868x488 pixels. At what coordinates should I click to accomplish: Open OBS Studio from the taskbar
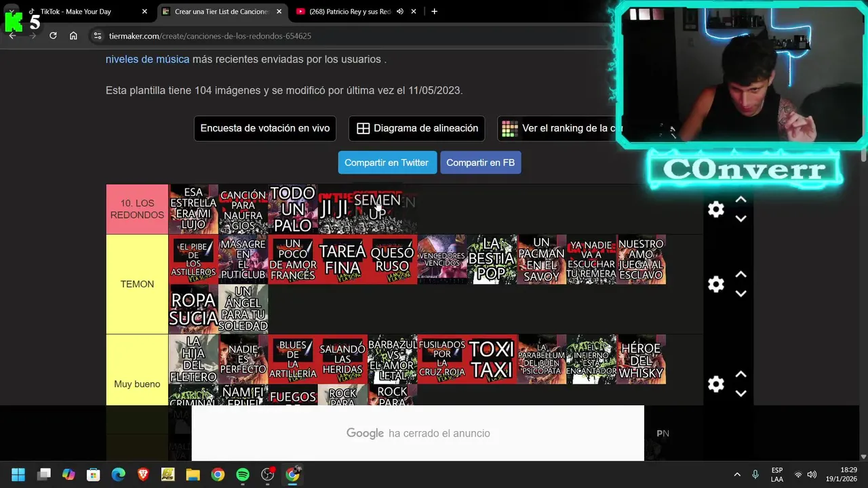268,474
